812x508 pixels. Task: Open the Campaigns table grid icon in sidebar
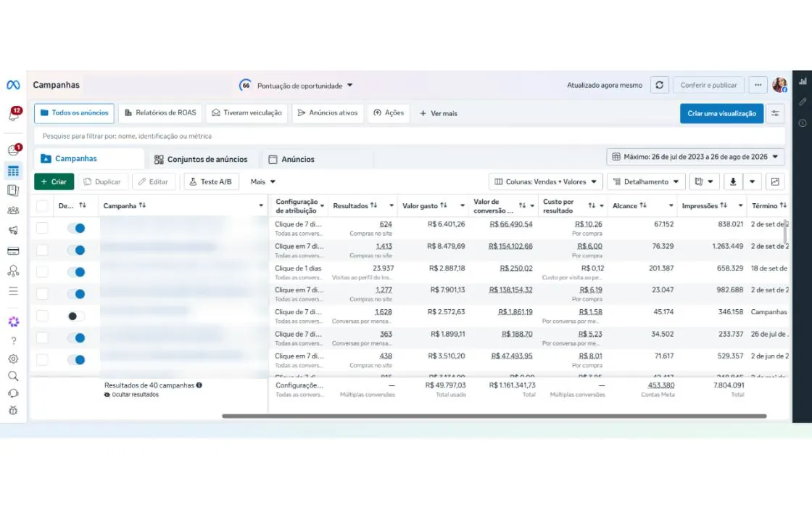(x=13, y=171)
